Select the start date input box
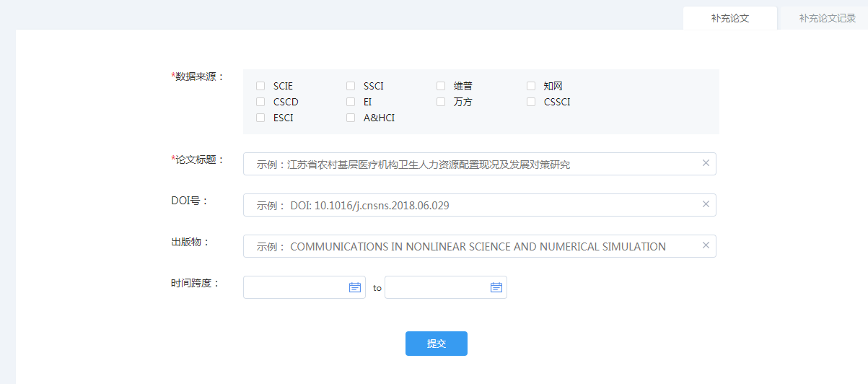Viewport: 868px width, 384px height. pyautogui.click(x=304, y=287)
